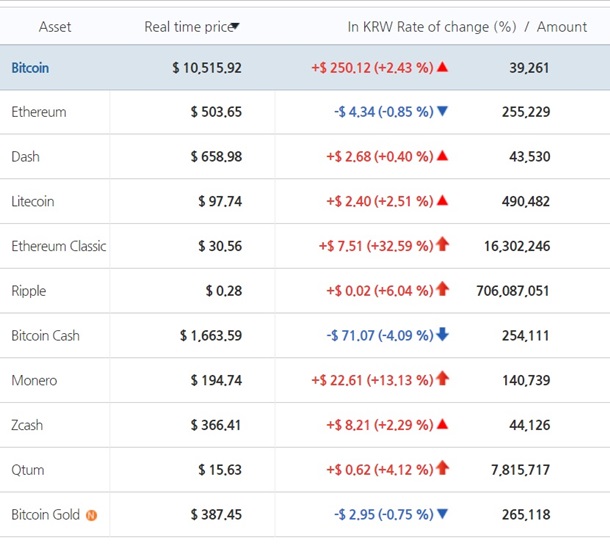Click the Bitcoin Gold price $ 387.45

coord(216,515)
